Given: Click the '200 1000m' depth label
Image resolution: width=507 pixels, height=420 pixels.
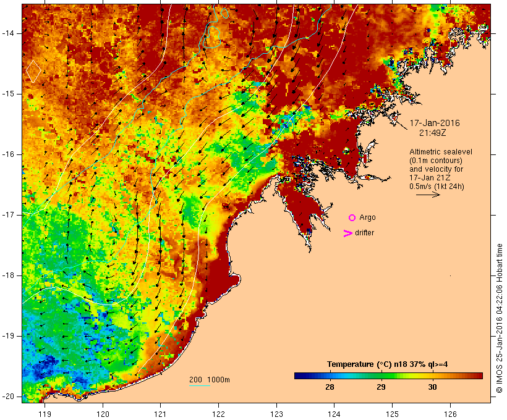Looking at the screenshot, I should [210, 380].
